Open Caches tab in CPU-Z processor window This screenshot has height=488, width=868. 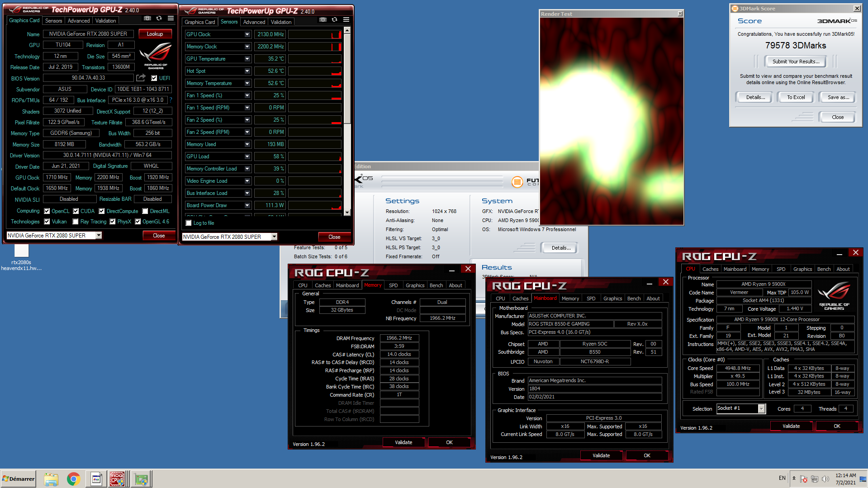(x=710, y=269)
